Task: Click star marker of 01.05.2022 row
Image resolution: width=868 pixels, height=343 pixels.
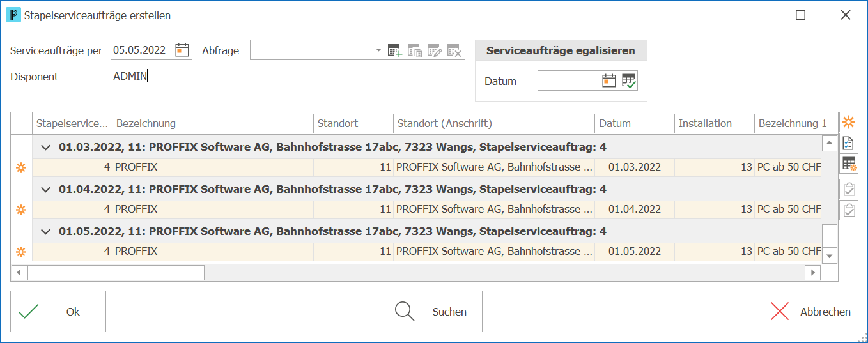Action: pos(21,252)
